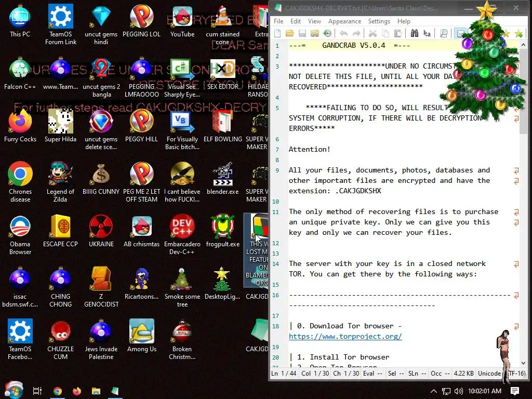This screenshot has height=399, width=532.
Task: Select the frogpult.exe desktop icon
Action: point(222,231)
